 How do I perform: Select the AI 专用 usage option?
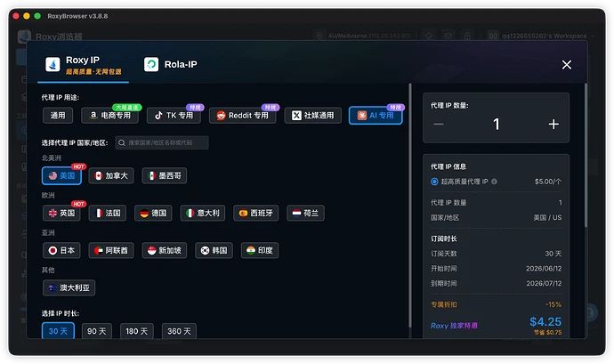pyautogui.click(x=376, y=115)
